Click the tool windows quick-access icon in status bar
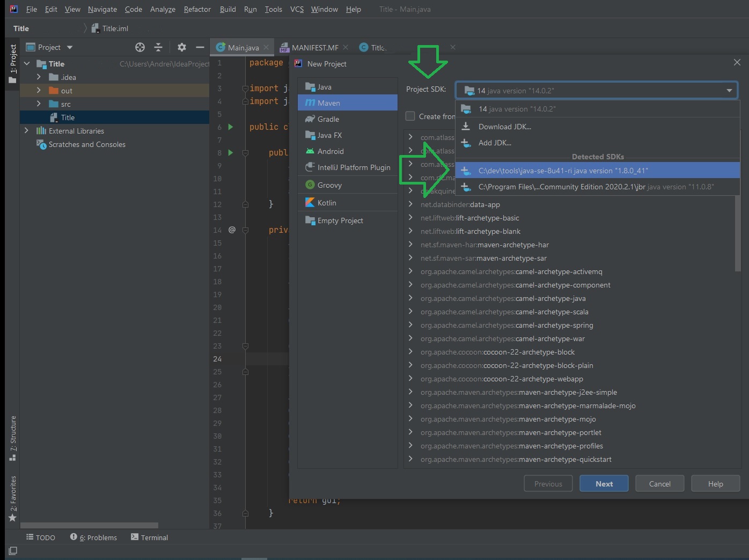The height and width of the screenshot is (560, 749). [13, 551]
